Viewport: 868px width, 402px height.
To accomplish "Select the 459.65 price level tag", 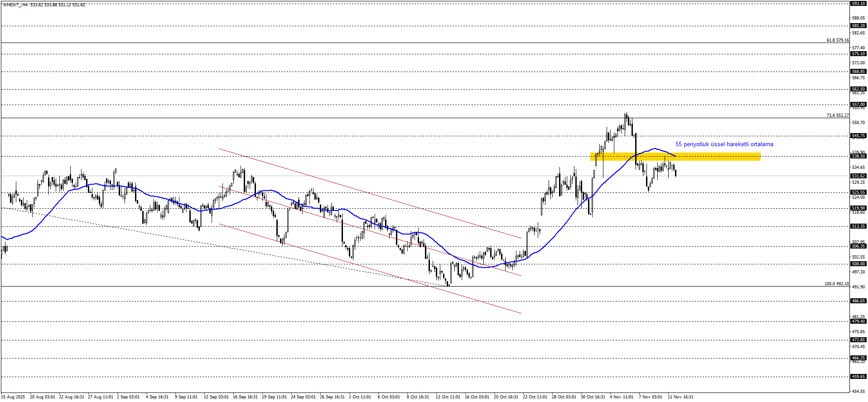I will click(x=858, y=377).
